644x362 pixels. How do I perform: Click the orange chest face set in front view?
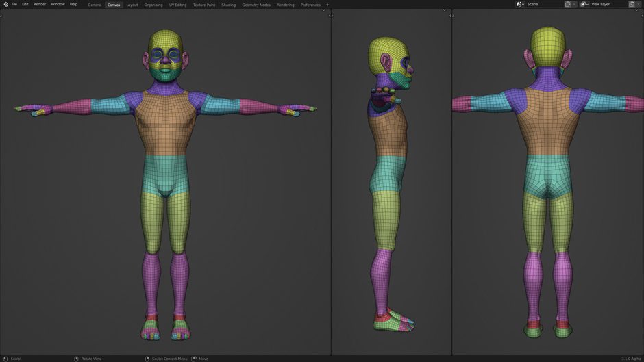point(165,123)
